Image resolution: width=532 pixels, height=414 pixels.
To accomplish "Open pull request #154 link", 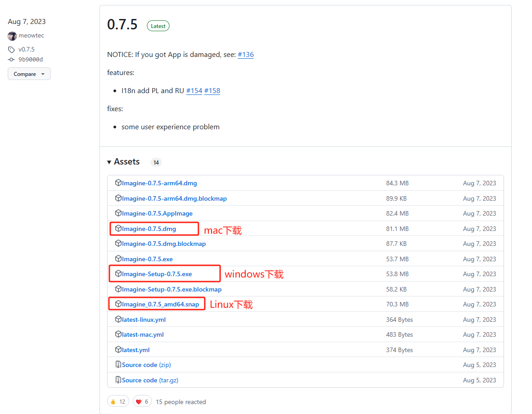I will click(194, 90).
